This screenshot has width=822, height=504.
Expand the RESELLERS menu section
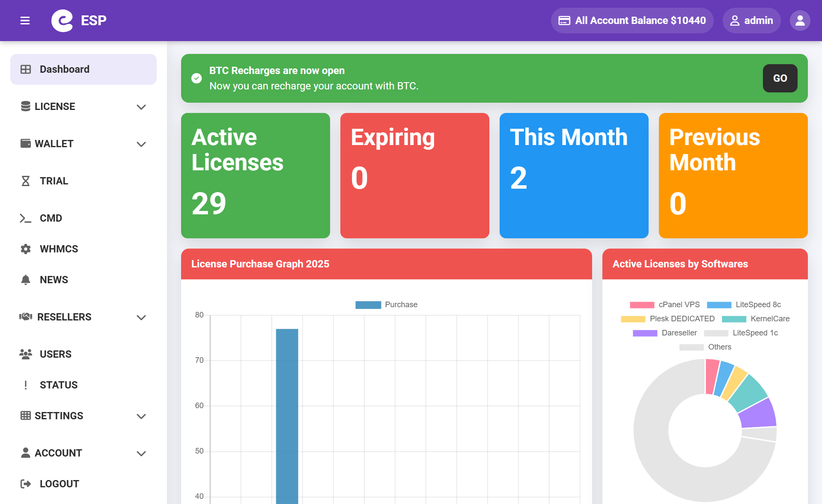pos(141,317)
